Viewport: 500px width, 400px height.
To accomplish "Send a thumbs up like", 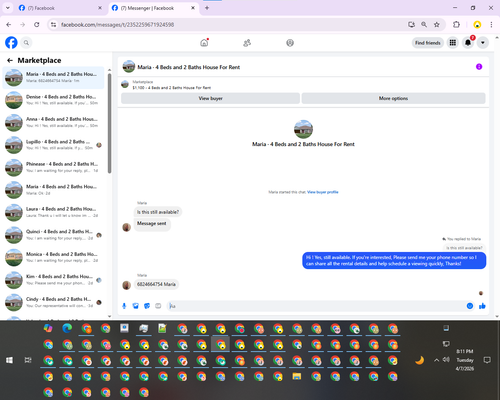I will click(482, 306).
